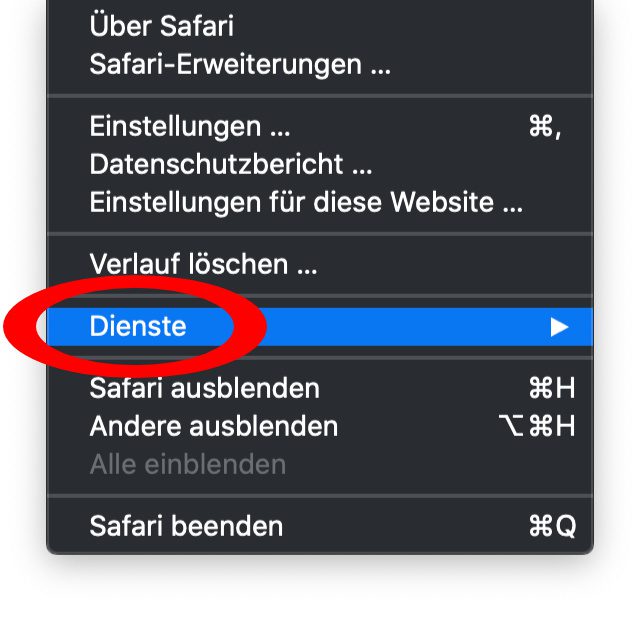This screenshot has width=640, height=640.
Task: Open the Über Safari menu entry
Action: pyautogui.click(x=161, y=26)
